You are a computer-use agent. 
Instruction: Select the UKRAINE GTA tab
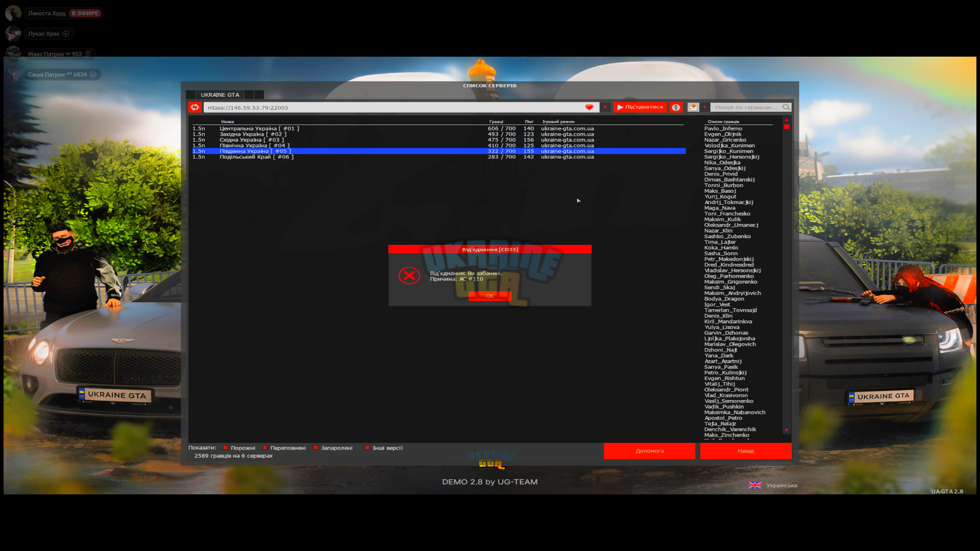219,95
